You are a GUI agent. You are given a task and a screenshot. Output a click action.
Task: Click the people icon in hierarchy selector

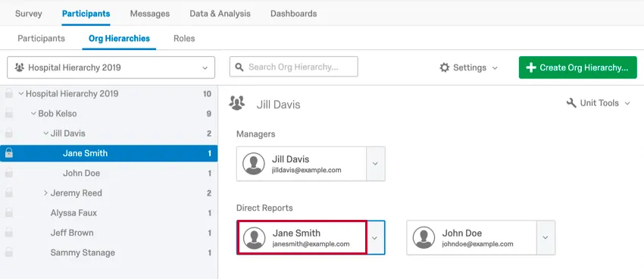point(19,67)
